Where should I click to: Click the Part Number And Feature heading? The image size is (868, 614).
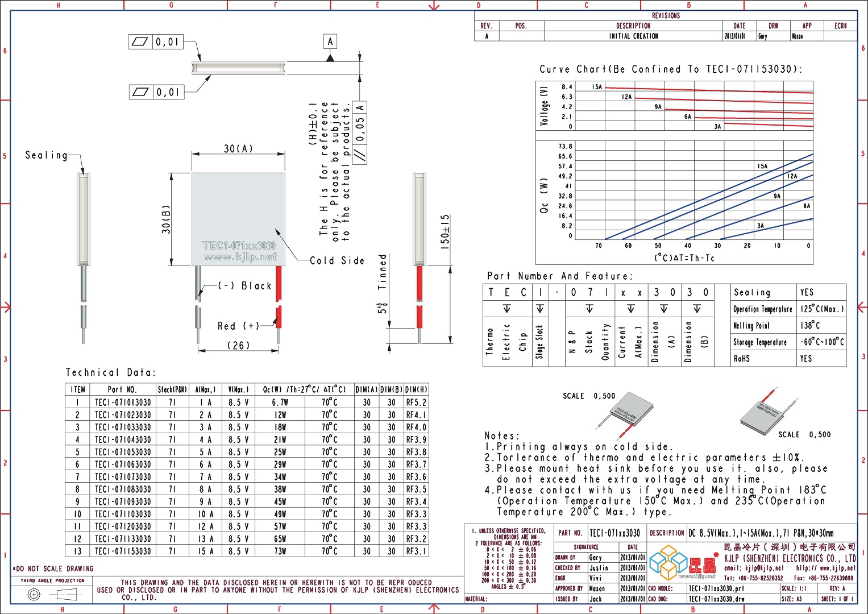click(560, 276)
